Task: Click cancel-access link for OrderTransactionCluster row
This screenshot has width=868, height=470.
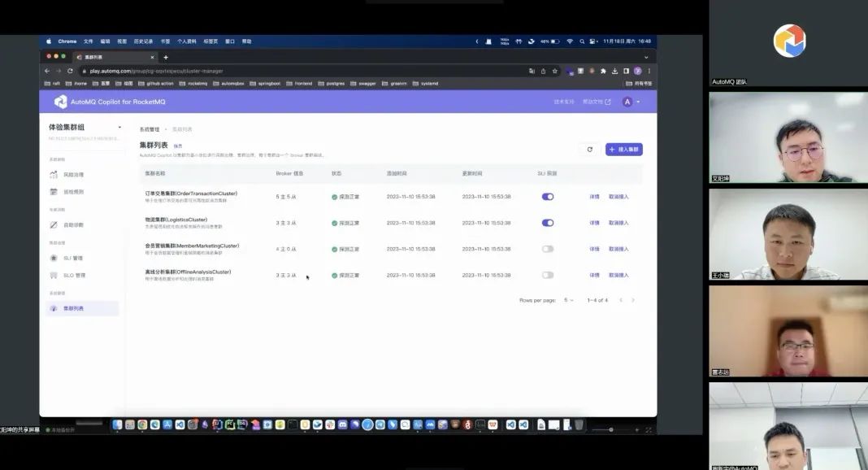Action: tap(618, 197)
